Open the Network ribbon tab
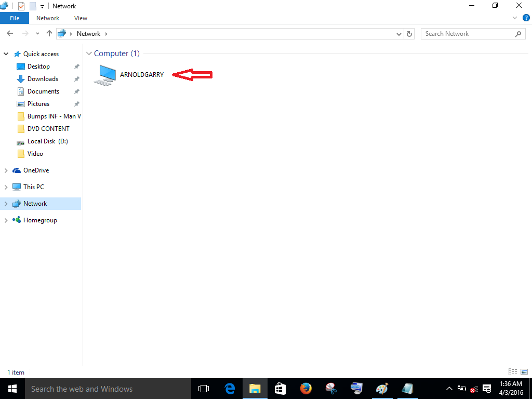Viewport: 532px width, 399px height. click(48, 18)
